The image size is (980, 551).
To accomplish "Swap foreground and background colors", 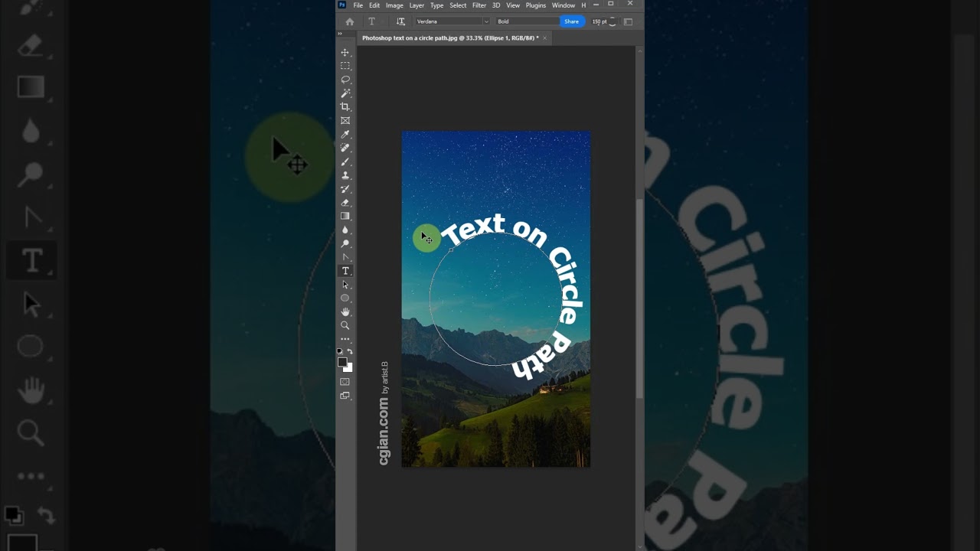I will pos(350,351).
